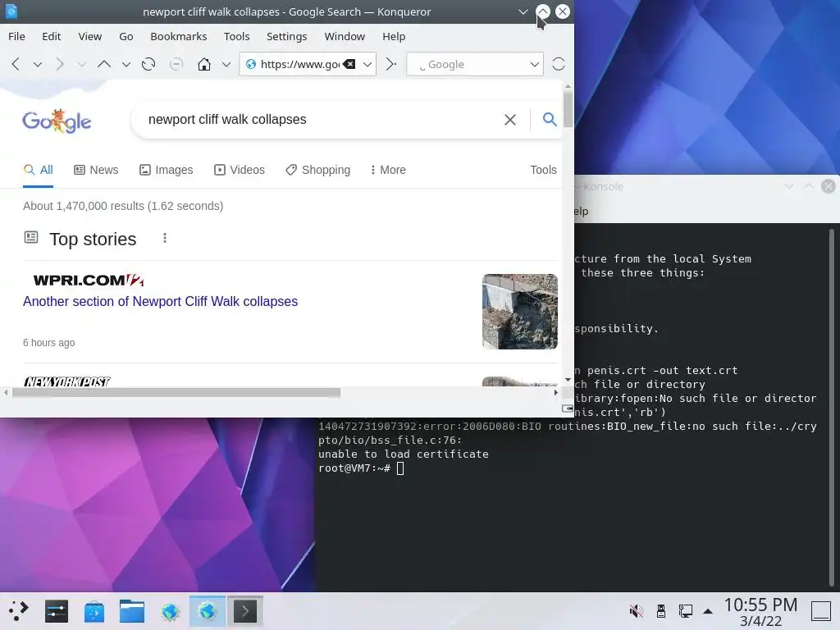Go back with the Konqueror back arrow
This screenshot has height=630, width=840.
coord(16,64)
